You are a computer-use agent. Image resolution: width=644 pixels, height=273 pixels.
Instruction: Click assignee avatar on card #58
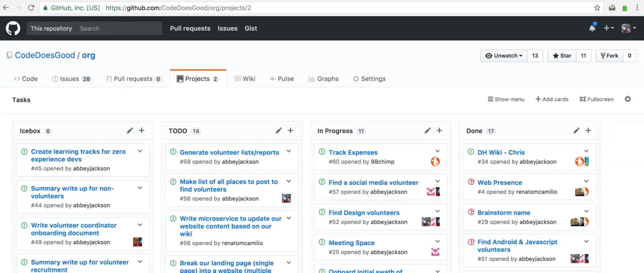point(286,198)
